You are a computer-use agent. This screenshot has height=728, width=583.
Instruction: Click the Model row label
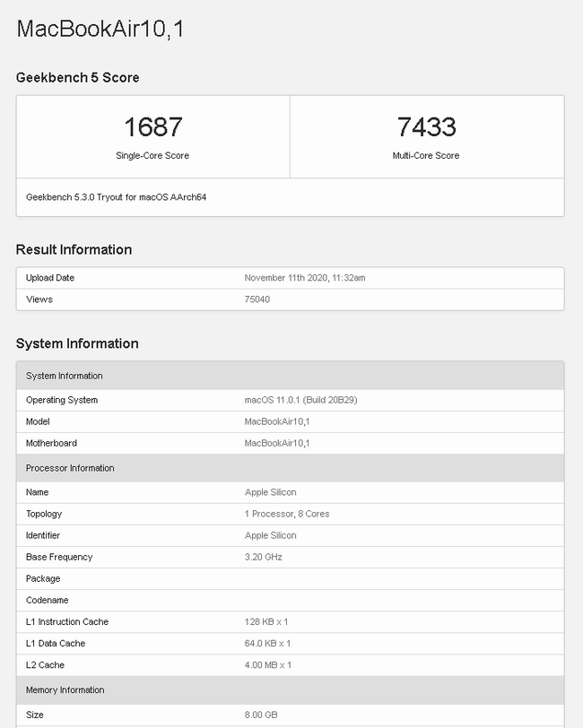tap(38, 421)
